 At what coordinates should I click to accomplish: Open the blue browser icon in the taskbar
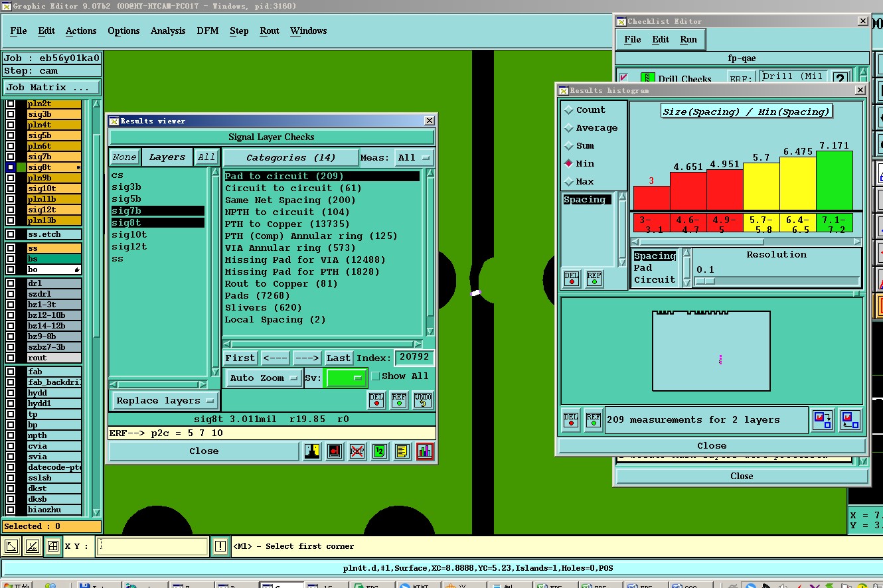[131, 585]
